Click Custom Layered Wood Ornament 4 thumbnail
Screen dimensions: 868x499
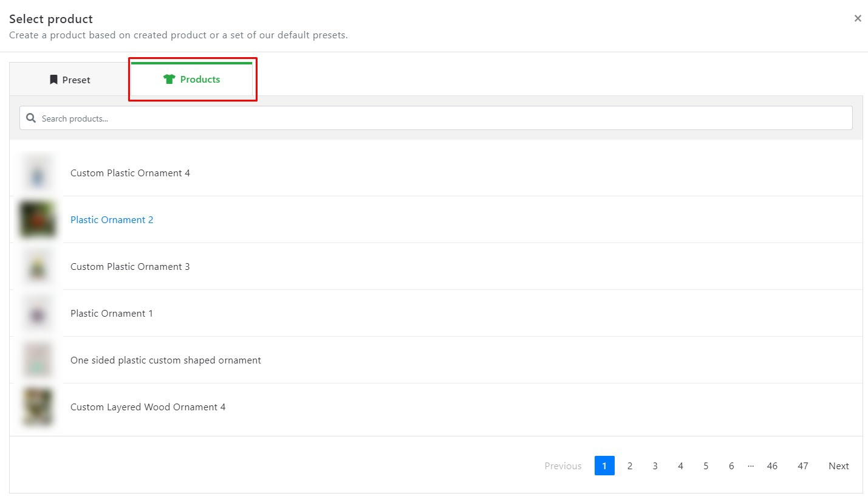38,407
